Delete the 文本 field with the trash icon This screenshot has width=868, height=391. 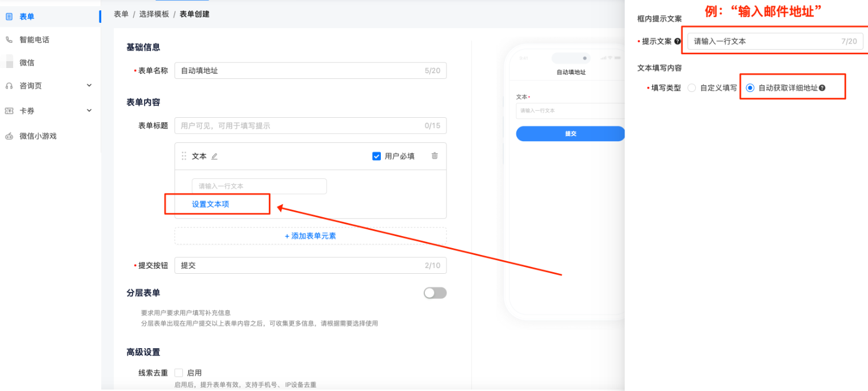tap(435, 155)
